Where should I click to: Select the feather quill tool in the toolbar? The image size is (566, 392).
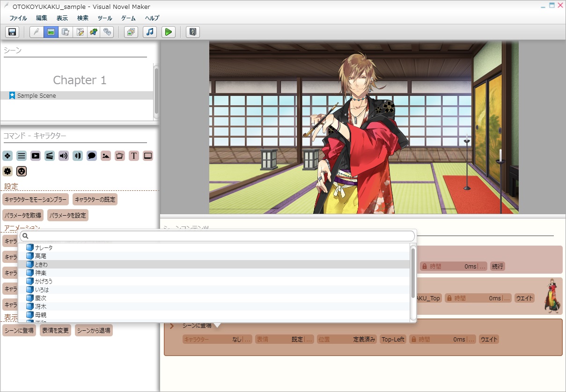click(37, 32)
